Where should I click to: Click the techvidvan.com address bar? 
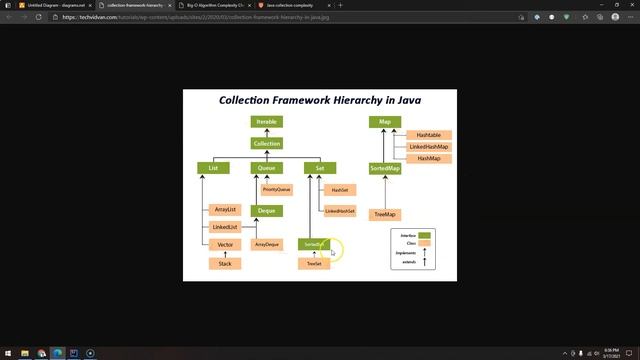pos(286,17)
